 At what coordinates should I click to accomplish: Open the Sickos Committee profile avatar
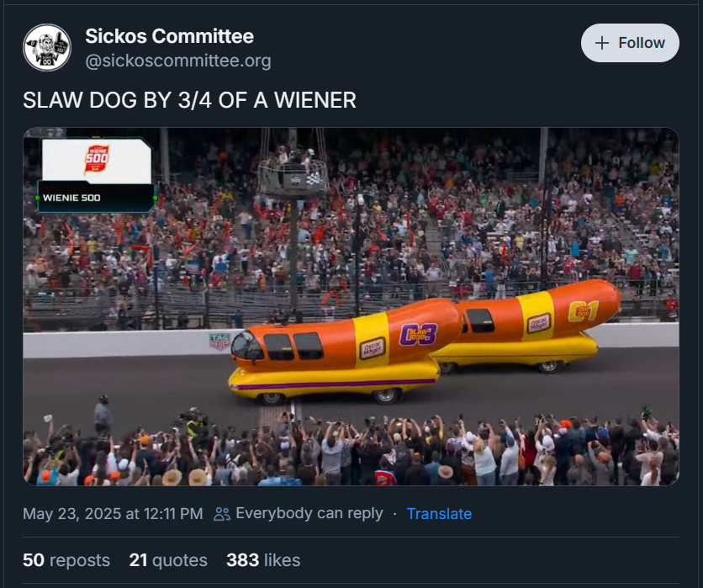click(x=47, y=48)
